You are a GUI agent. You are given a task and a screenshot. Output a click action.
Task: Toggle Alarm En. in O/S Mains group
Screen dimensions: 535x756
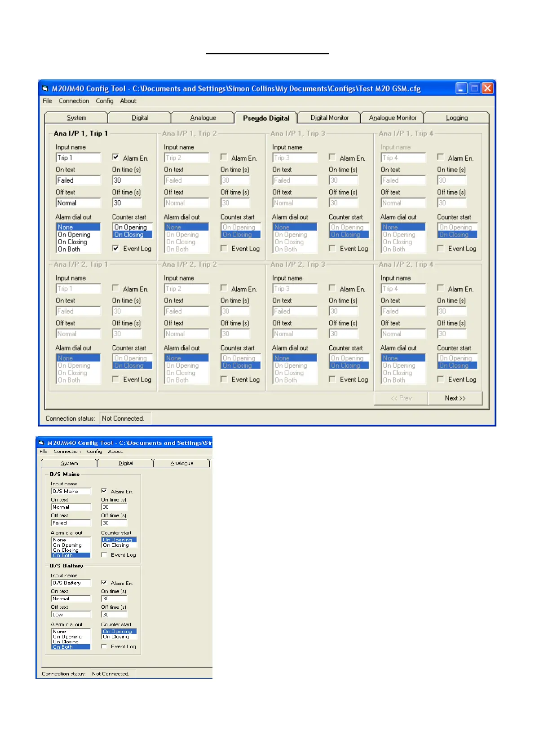coord(104,491)
